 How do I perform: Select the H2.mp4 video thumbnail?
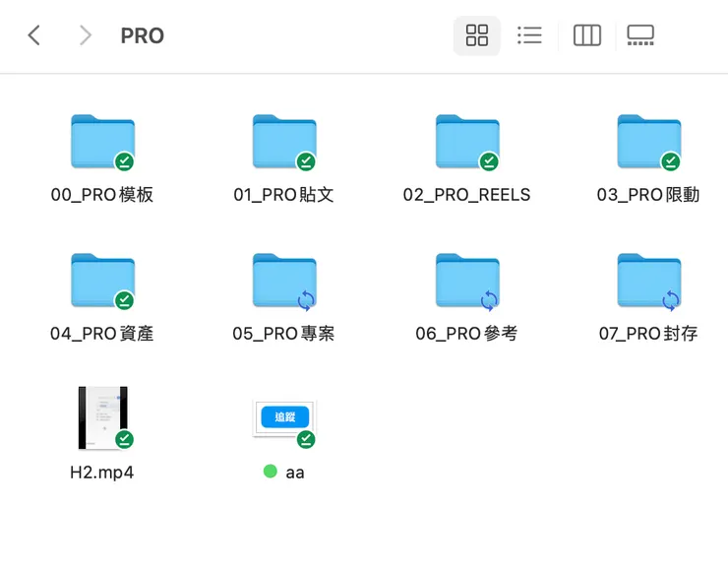pyautogui.click(x=102, y=417)
